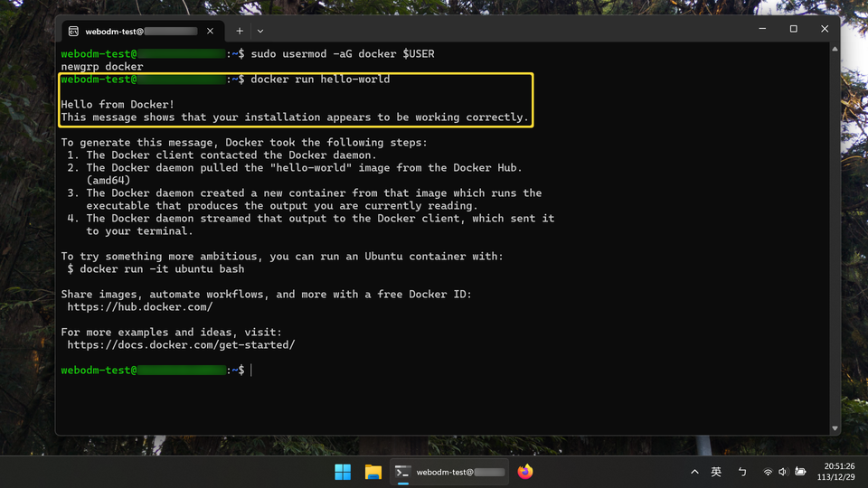This screenshot has width=868, height=488.
Task: Click the terminal tab profile icon
Action: click(73, 31)
